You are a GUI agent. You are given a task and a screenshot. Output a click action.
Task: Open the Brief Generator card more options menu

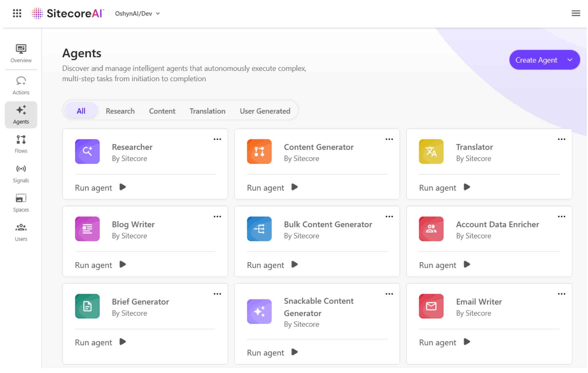point(217,294)
